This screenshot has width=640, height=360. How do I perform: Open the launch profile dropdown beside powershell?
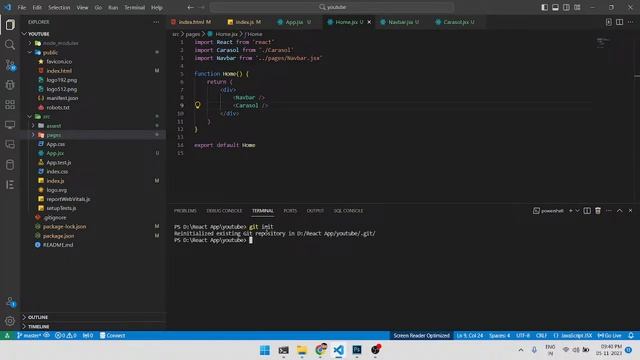(x=578, y=211)
